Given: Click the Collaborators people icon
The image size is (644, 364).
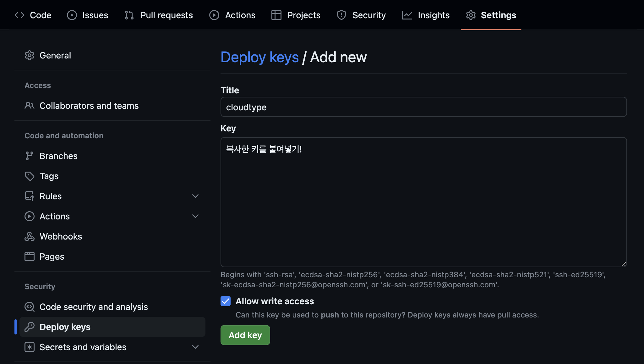Looking at the screenshot, I should [30, 106].
